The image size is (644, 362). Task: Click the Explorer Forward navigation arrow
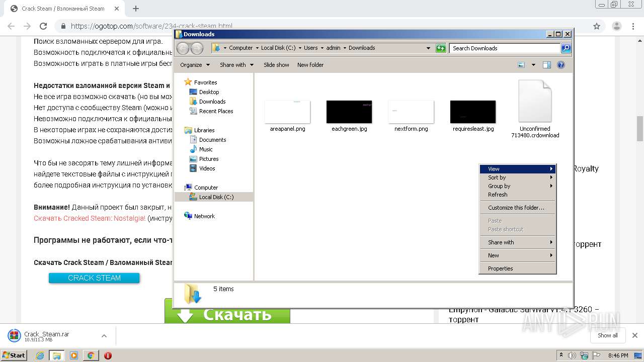tap(197, 48)
